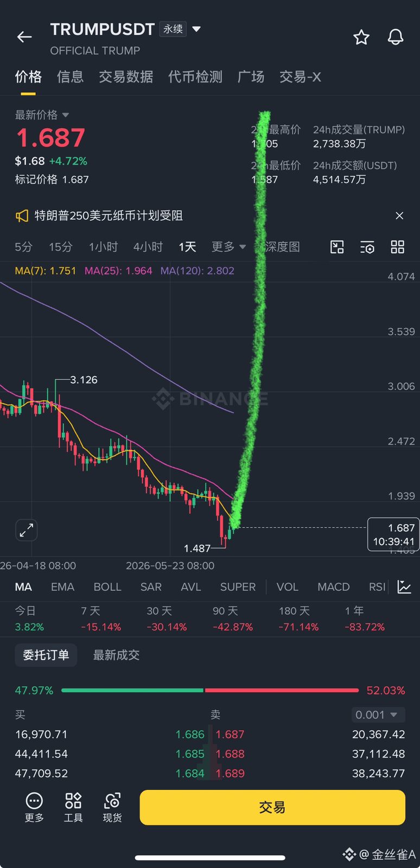Select the VOL sub-indicator
Viewport: 420px width, 868px height.
point(288,587)
